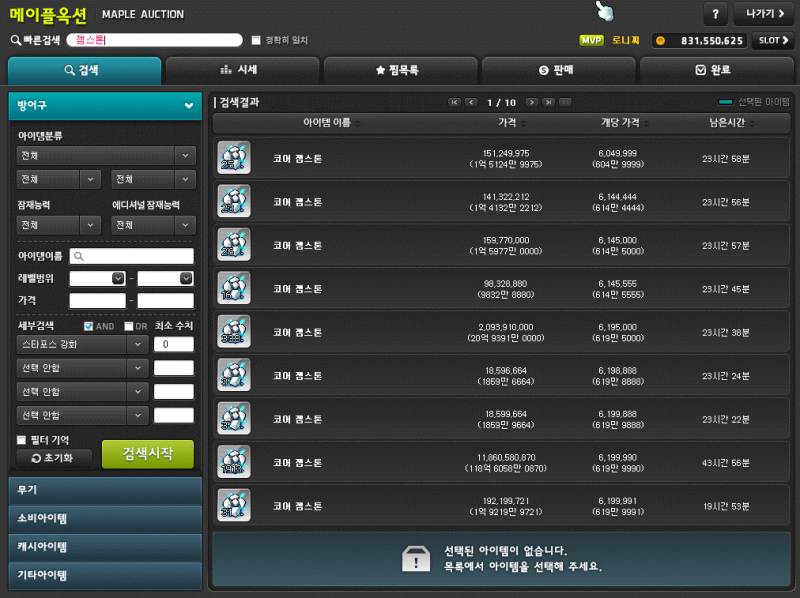Viewport: 800px width, 598px height.
Task: Click the 아이템이름 input field
Action: (132, 256)
